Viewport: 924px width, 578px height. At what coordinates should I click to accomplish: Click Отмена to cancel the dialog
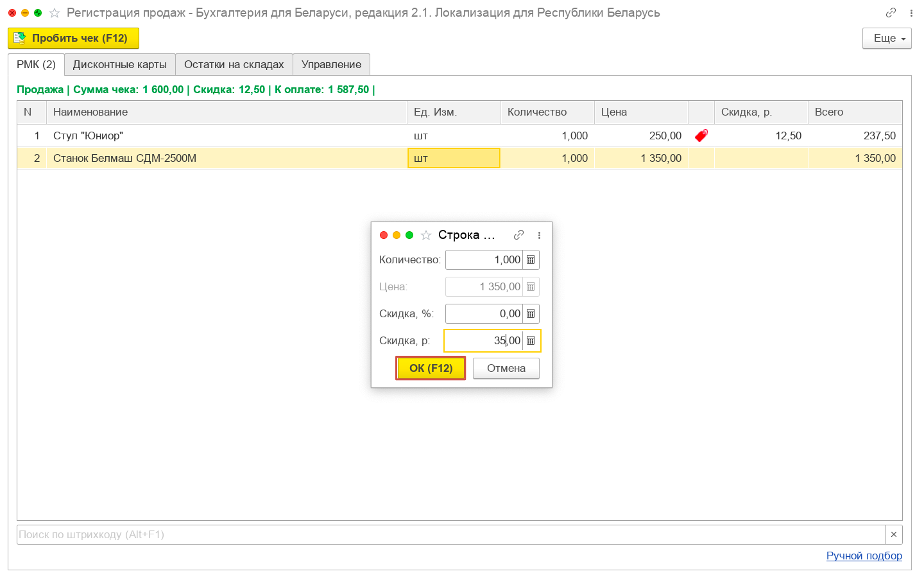(x=506, y=368)
